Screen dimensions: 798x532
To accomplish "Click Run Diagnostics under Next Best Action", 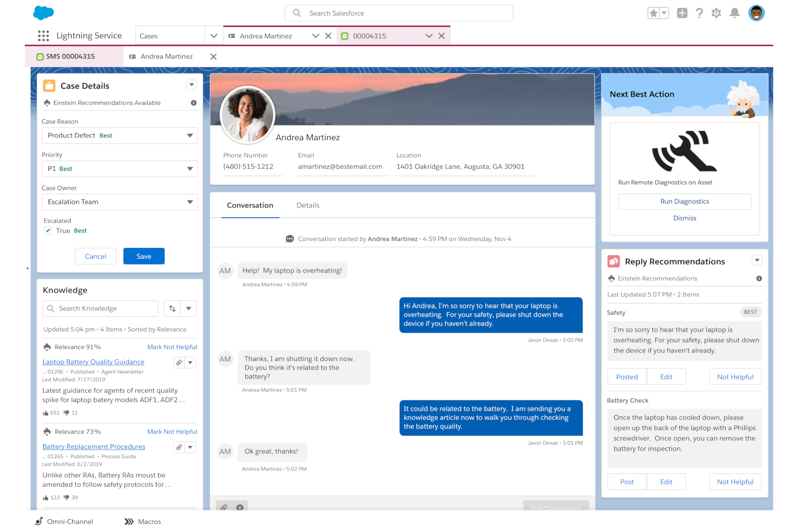I will pos(684,201).
